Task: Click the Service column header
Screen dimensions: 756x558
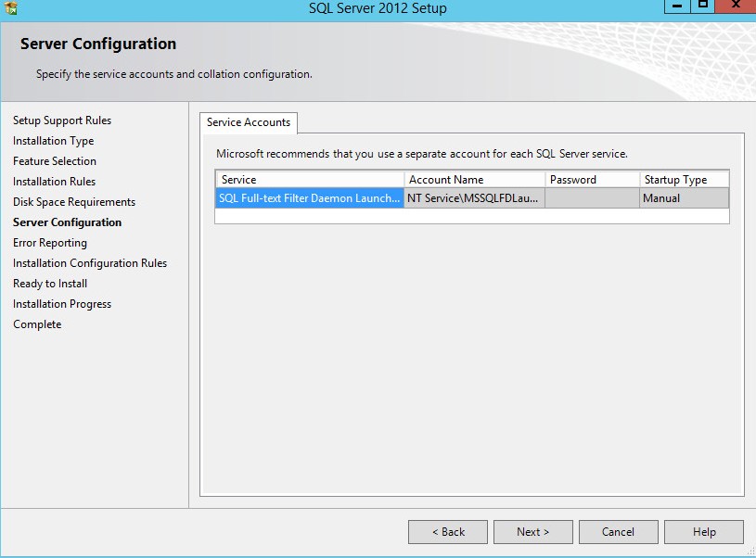Action: (310, 180)
